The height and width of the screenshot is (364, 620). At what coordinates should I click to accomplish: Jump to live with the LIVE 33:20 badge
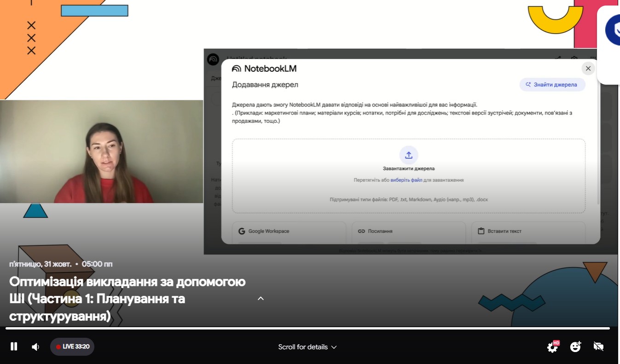tap(72, 347)
